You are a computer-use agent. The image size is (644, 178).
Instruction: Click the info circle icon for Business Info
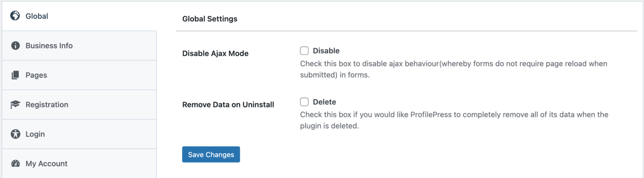pos(15,46)
